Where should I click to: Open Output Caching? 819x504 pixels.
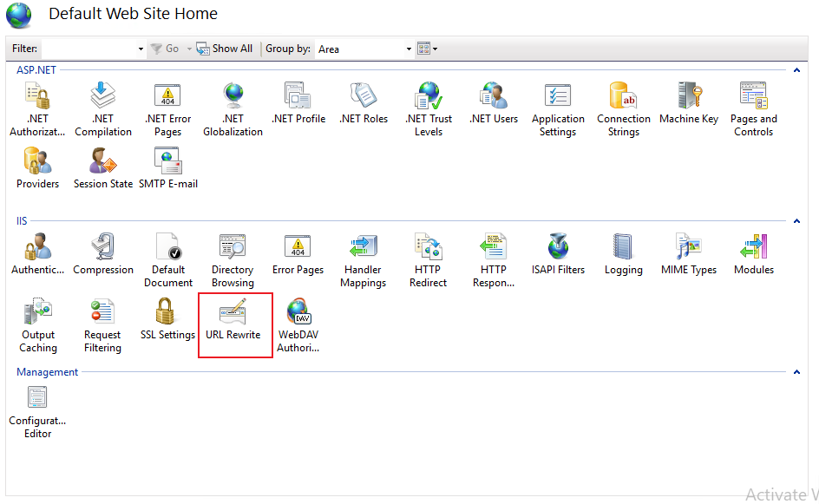pos(37,324)
